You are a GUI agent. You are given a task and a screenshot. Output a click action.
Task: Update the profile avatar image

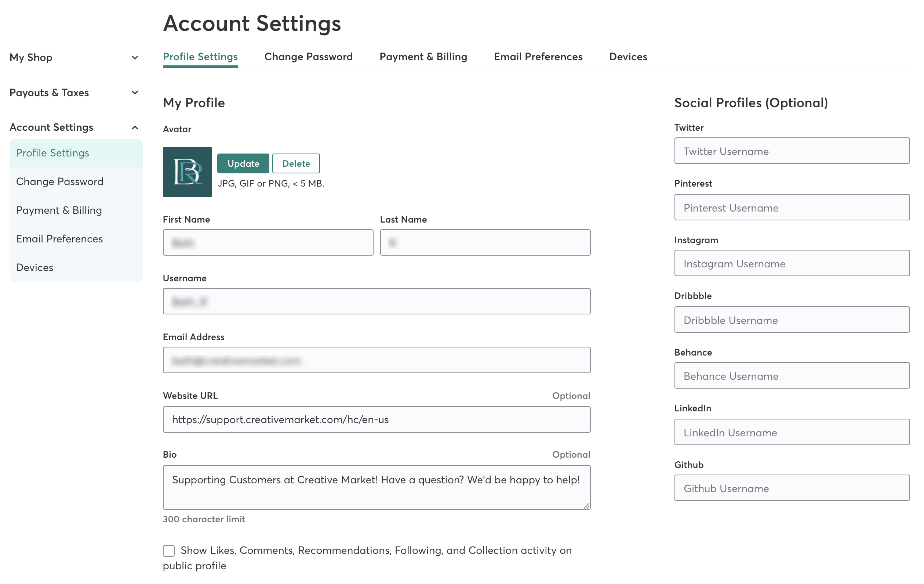click(243, 163)
